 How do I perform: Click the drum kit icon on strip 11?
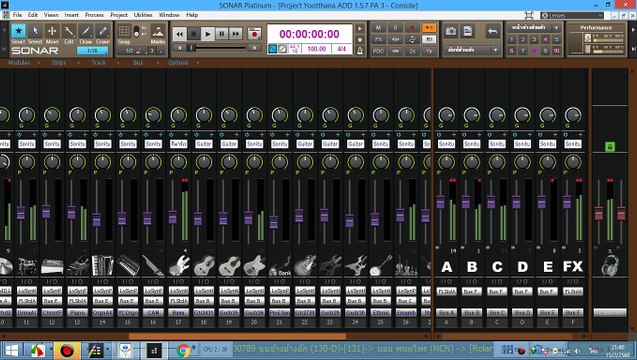pos(27,266)
